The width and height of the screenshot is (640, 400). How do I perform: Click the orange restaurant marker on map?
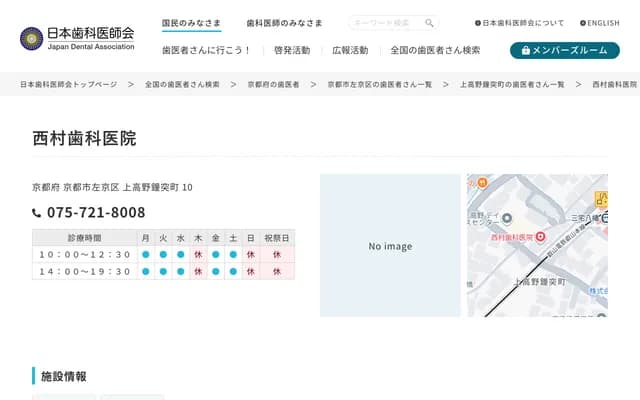(483, 182)
